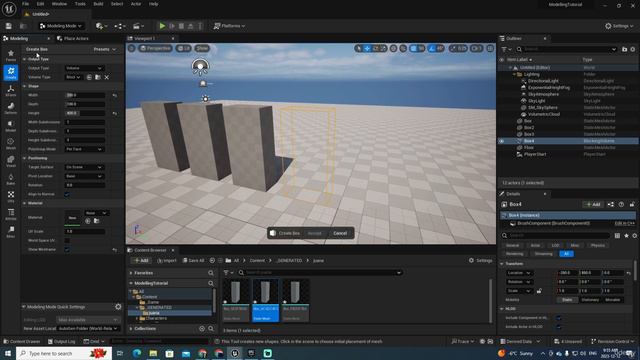Reset Width value to default
The height and width of the screenshot is (360, 640).
115,95
